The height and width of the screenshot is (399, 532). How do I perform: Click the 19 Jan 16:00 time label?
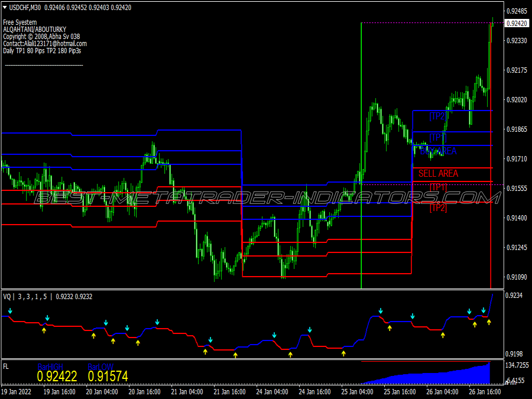point(59,391)
